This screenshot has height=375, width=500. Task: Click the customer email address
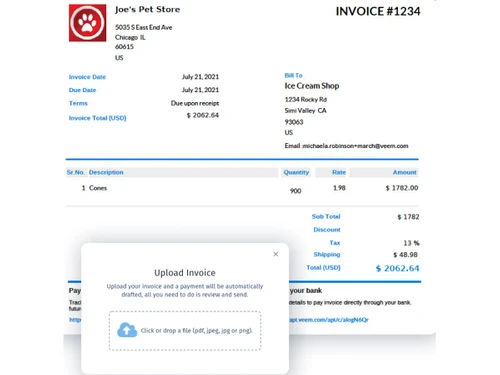pyautogui.click(x=355, y=146)
